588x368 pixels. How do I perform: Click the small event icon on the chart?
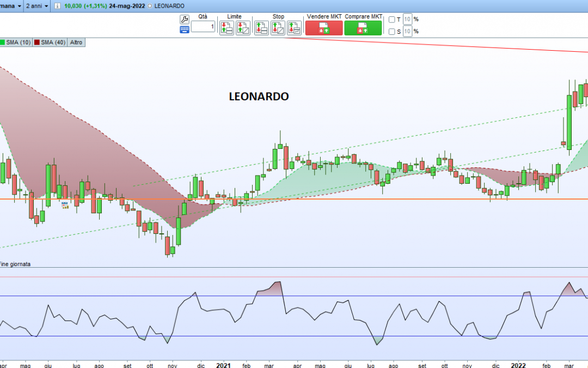(65, 205)
